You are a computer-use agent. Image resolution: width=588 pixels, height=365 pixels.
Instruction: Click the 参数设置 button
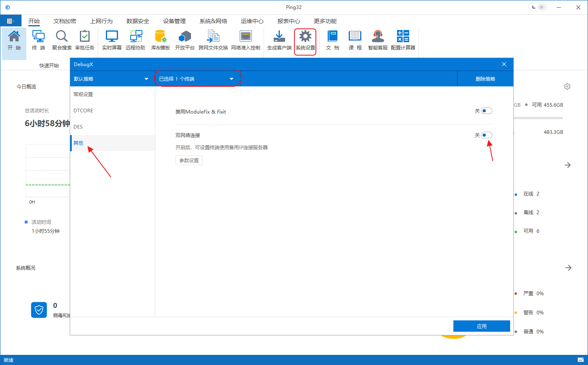coord(189,160)
